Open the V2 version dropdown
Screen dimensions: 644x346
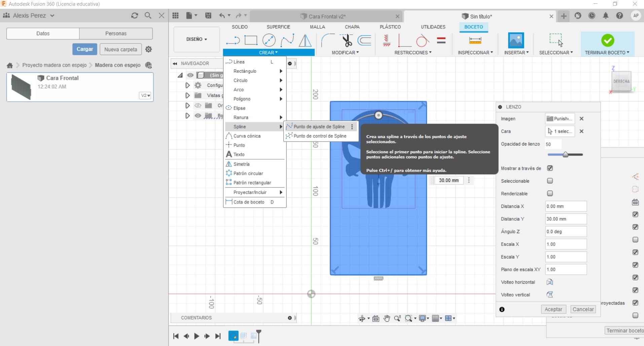145,95
